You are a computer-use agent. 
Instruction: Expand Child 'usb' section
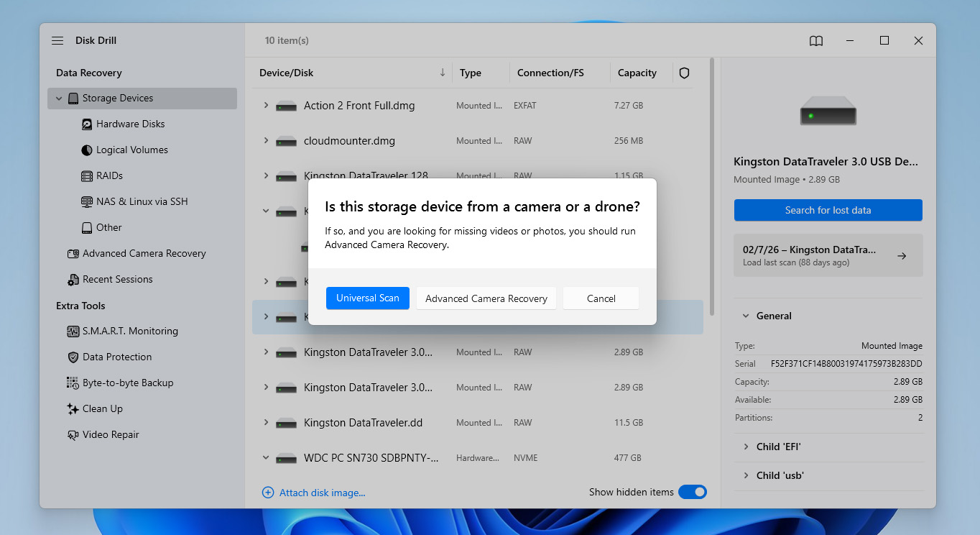tap(745, 475)
